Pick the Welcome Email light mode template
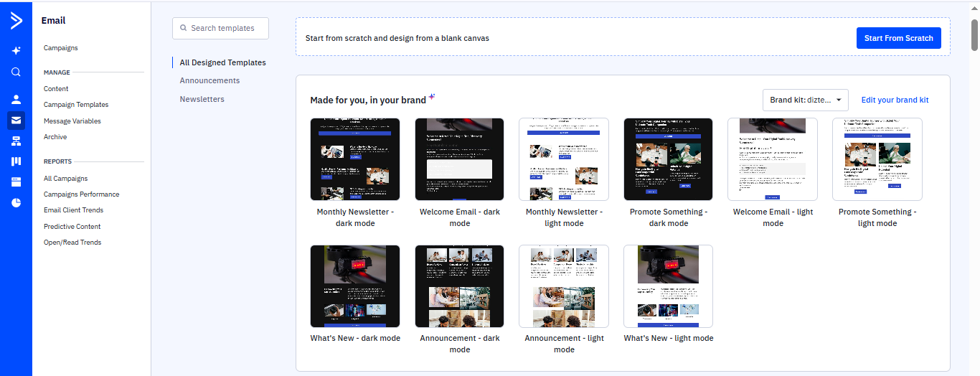 [x=773, y=159]
